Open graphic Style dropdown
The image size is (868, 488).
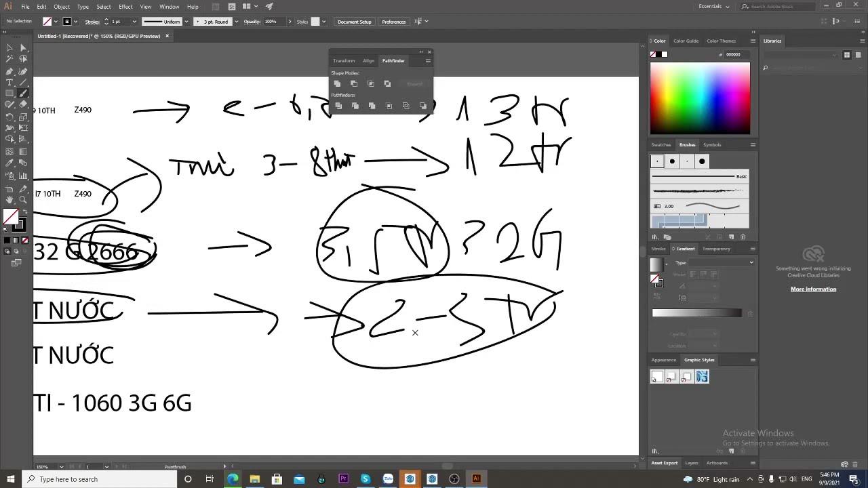click(x=323, y=22)
